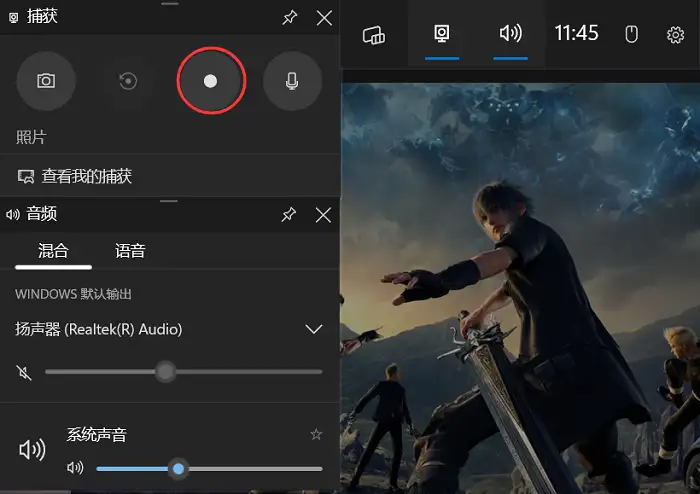Open Game Bar settings with the gear icon

pyautogui.click(x=675, y=34)
